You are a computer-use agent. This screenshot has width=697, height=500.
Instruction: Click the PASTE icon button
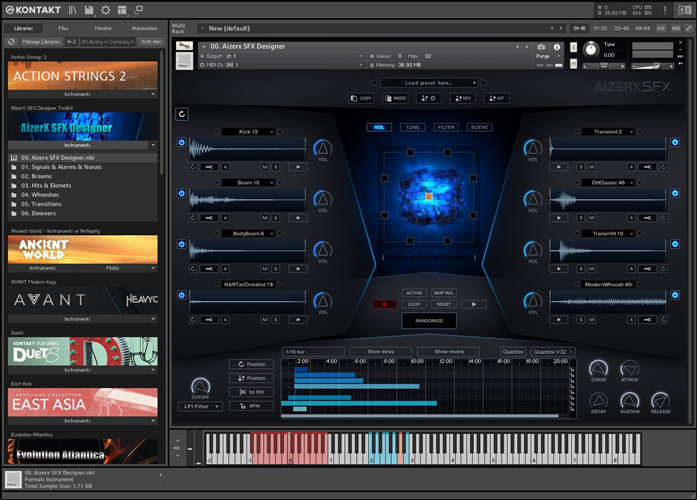(x=396, y=98)
